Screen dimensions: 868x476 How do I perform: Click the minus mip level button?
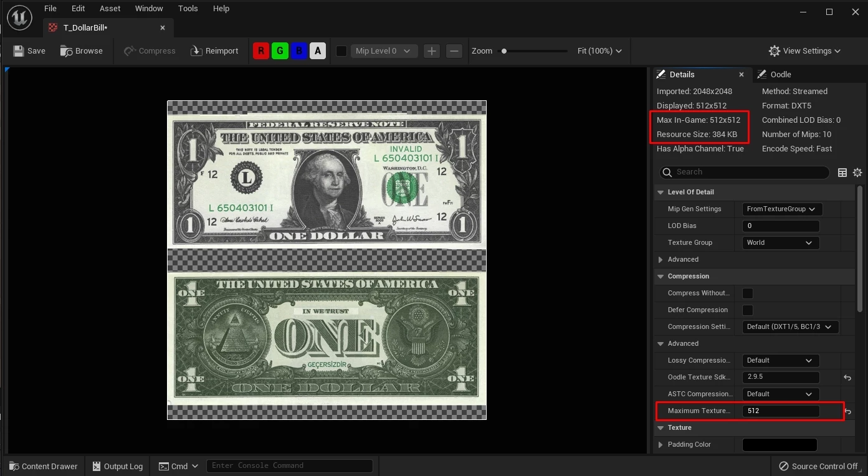454,51
